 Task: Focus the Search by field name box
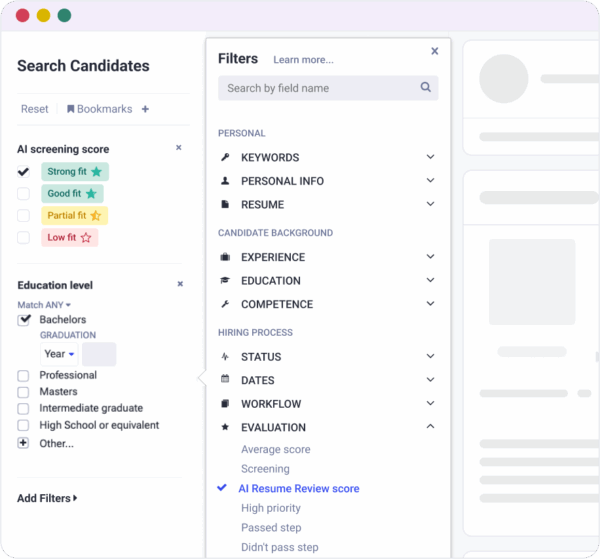[x=318, y=88]
